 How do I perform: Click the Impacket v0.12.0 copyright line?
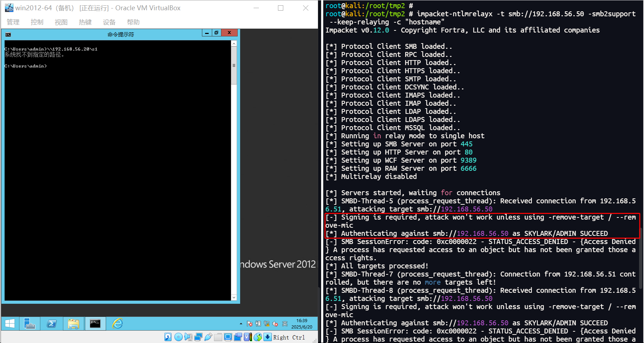pos(463,30)
